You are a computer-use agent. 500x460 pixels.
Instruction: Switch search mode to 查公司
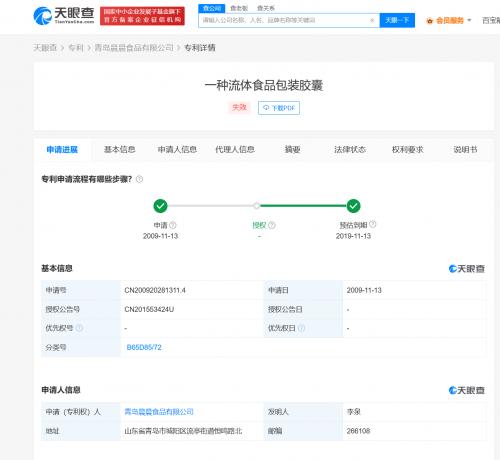point(212,8)
